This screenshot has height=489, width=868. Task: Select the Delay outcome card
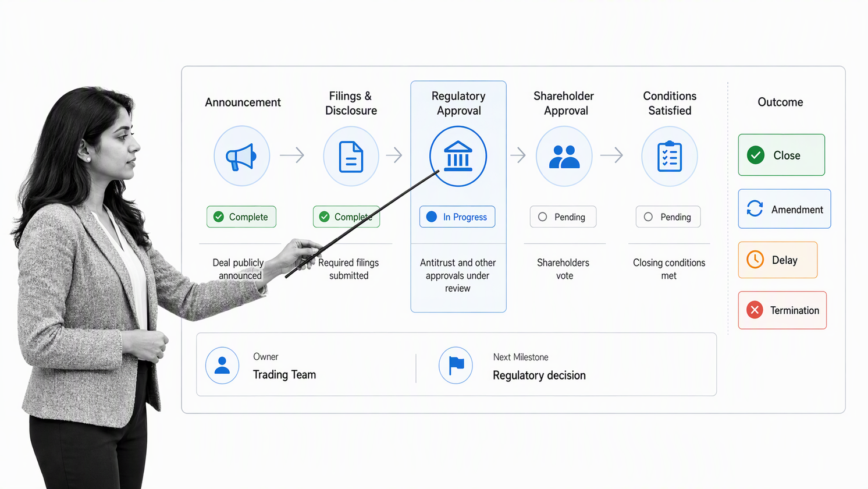tap(778, 260)
